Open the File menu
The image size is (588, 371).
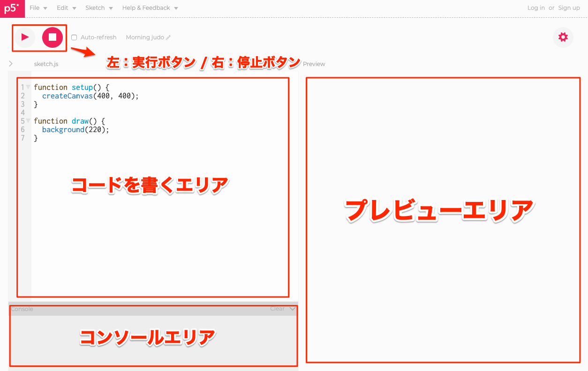(38, 8)
